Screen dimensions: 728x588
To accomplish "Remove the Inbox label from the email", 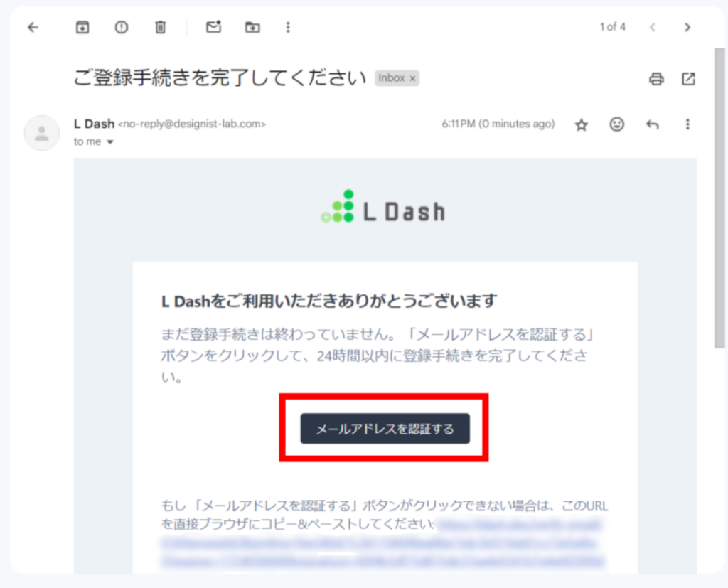I will click(x=412, y=78).
